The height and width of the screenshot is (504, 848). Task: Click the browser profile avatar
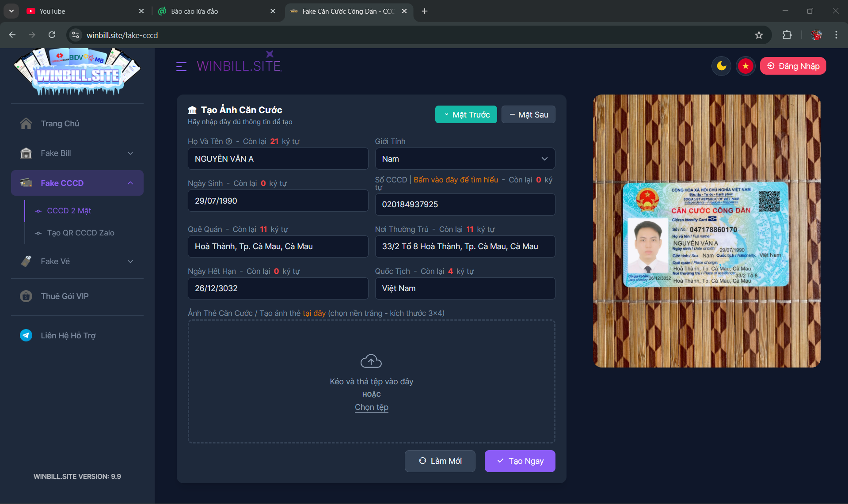coord(816,35)
